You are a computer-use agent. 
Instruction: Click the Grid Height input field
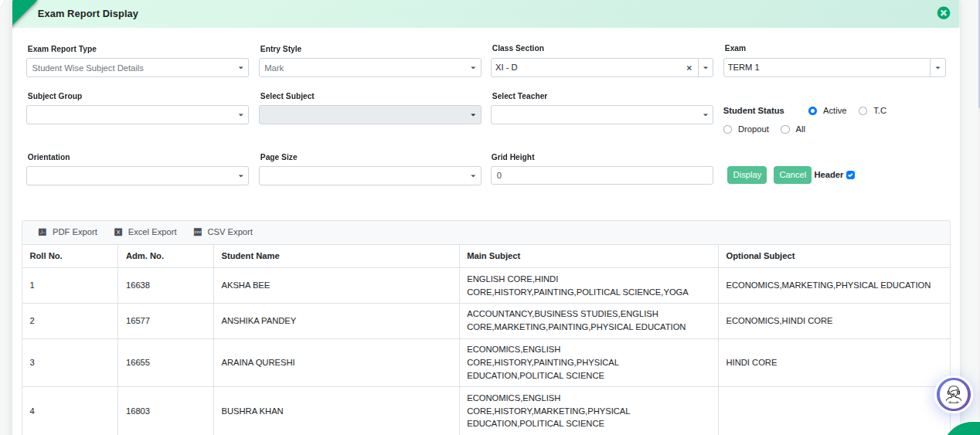click(602, 176)
